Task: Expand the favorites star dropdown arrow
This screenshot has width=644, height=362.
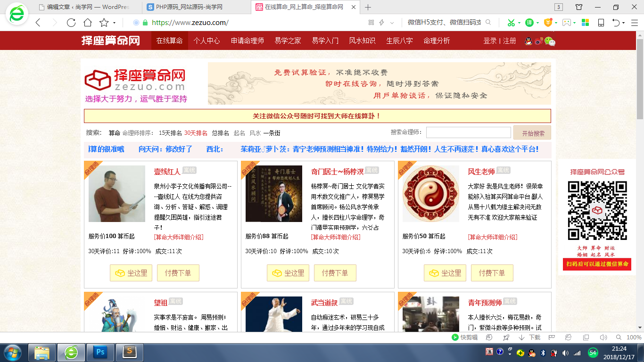Action: 115,23
